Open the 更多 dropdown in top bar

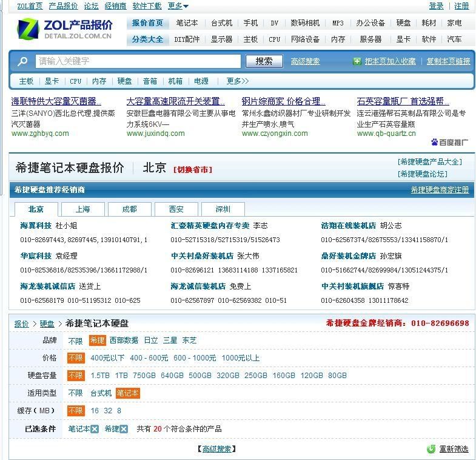tap(178, 6)
